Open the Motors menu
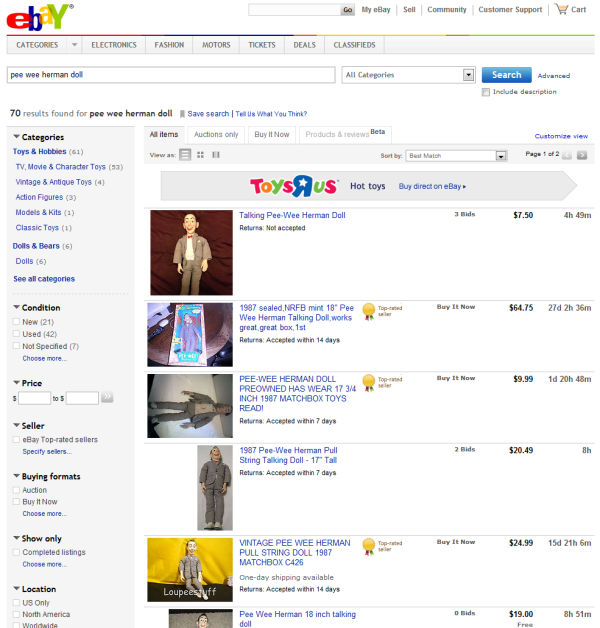 216,45
